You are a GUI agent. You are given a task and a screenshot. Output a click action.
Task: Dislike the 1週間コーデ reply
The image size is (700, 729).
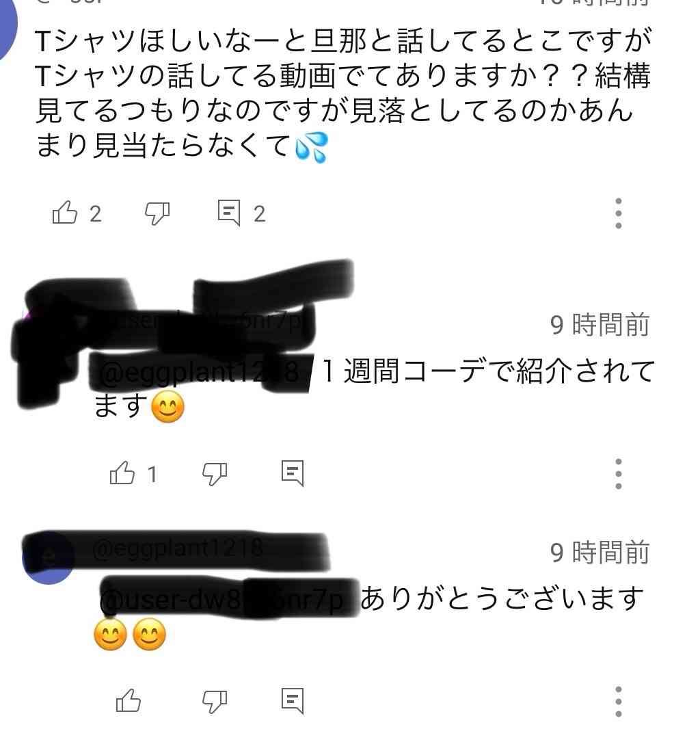tap(214, 474)
